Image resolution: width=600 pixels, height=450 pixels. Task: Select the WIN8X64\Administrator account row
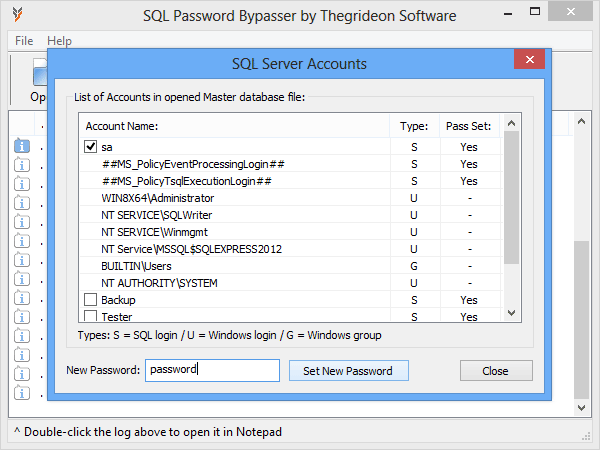(291, 198)
